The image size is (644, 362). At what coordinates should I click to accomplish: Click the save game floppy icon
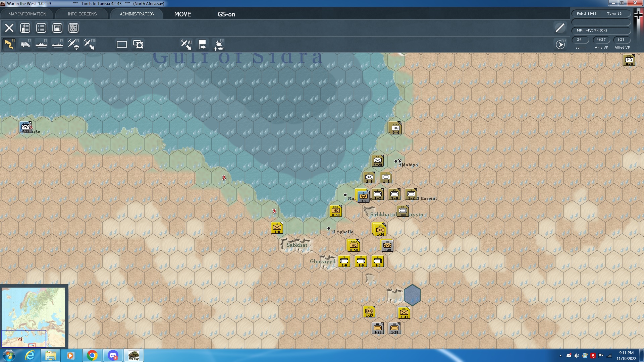pyautogui.click(x=57, y=28)
